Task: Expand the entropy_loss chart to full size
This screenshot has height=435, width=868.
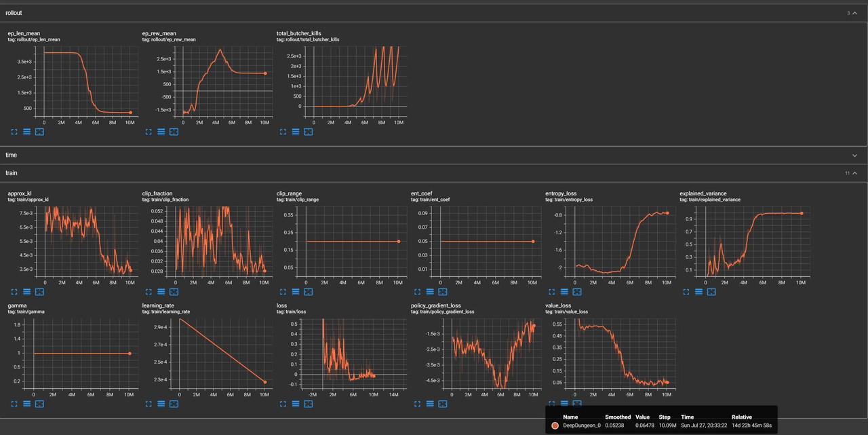Action: coord(551,292)
